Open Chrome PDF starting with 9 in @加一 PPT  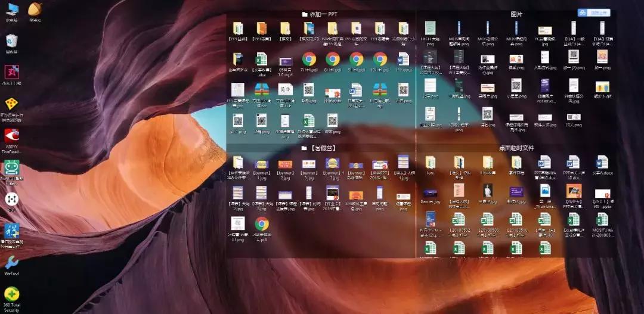click(357, 59)
